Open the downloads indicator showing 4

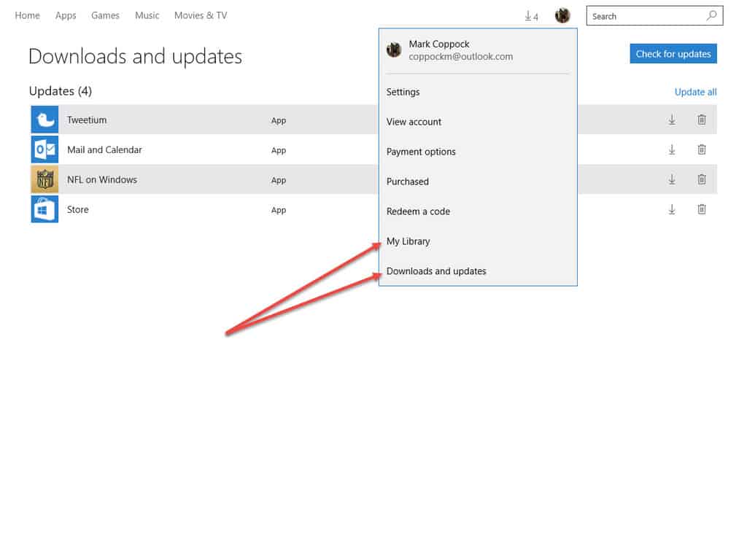coord(531,16)
